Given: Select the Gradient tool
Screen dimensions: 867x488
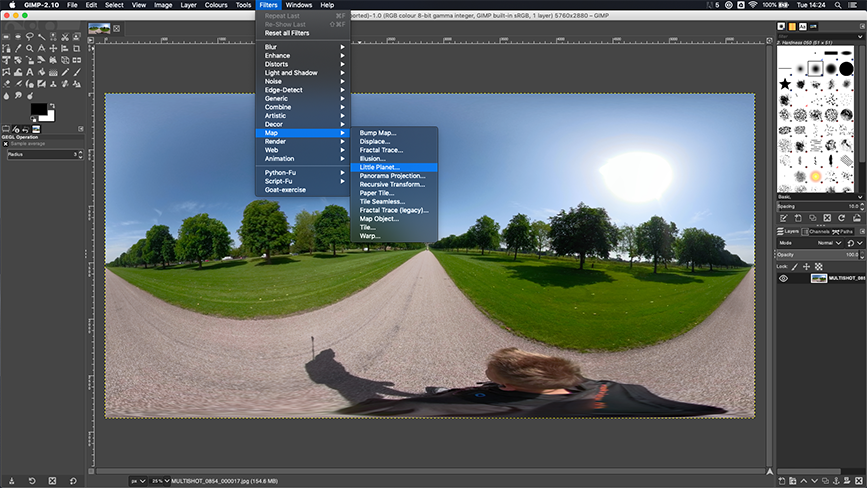Looking at the screenshot, I should (53, 72).
